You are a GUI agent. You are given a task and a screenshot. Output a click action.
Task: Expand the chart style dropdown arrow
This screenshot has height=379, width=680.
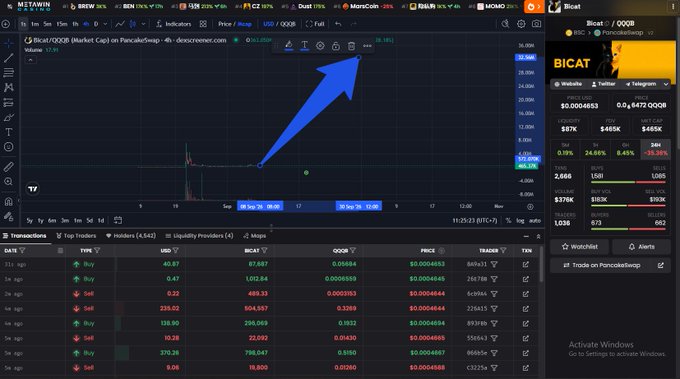(144, 24)
